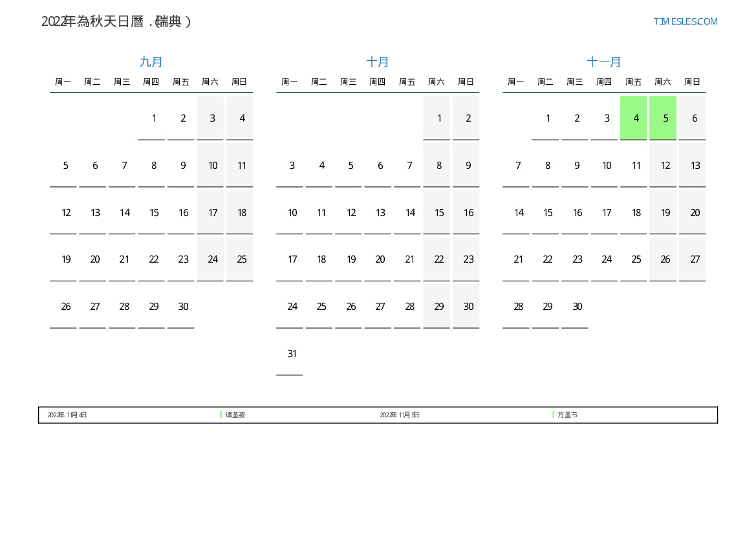
Task: Click the 九月 month heading
Action: click(x=151, y=62)
